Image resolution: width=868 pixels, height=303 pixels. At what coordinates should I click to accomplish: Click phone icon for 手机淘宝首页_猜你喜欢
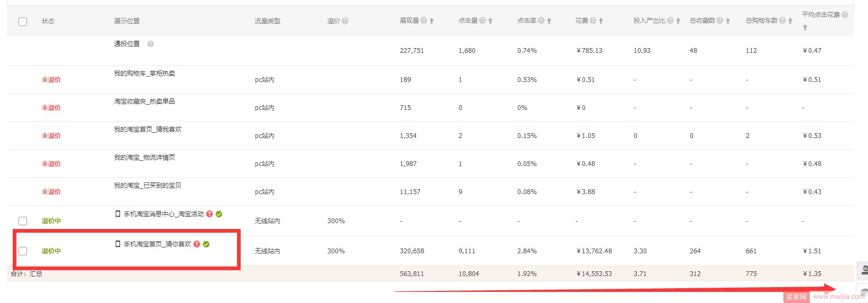tap(118, 244)
